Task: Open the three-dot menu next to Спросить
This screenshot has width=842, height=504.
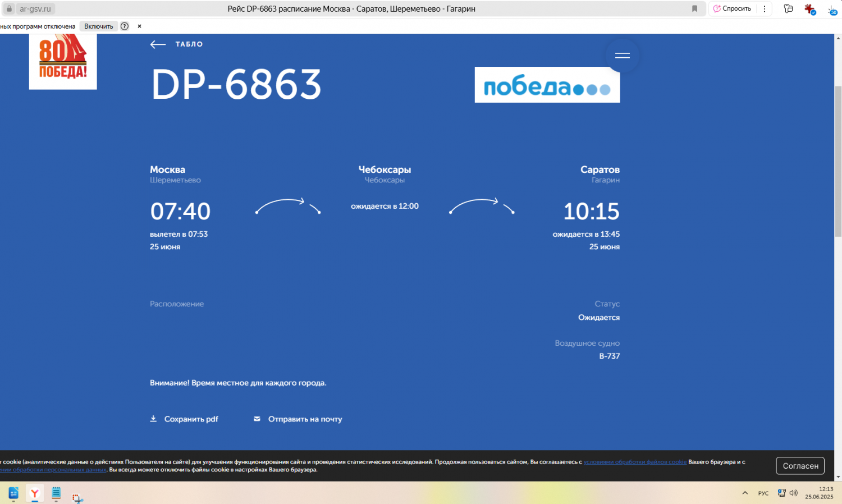Action: pos(764,8)
